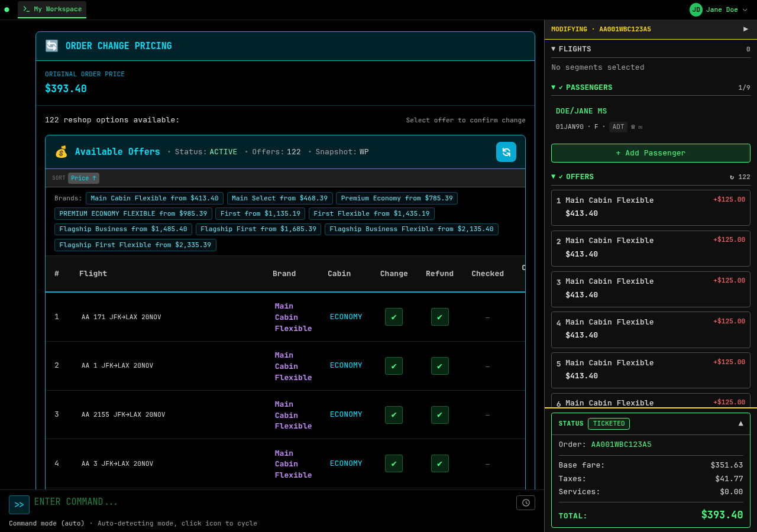Click the terminal icon in My Workspace tab
757x532 pixels.
pos(27,9)
